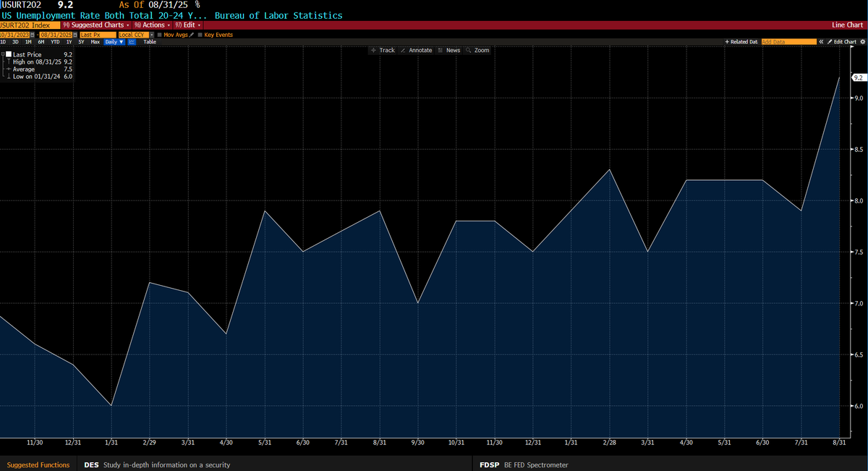Collapse the side panel with double-chevron icon

pos(821,42)
